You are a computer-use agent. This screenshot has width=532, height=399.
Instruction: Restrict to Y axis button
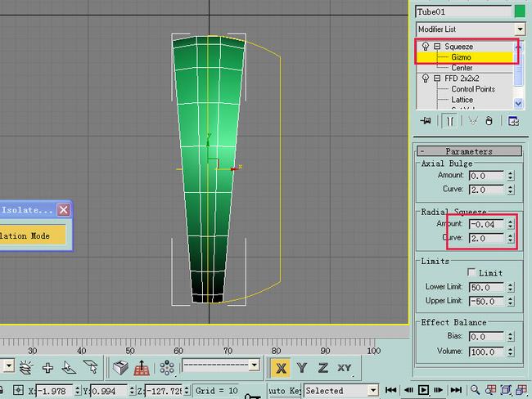[x=302, y=368]
